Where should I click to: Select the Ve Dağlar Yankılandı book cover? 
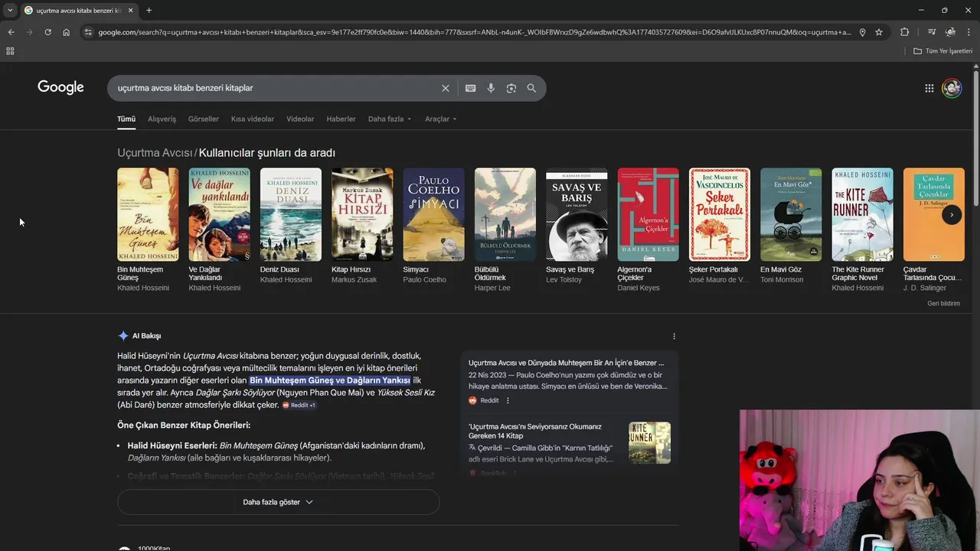(x=219, y=215)
